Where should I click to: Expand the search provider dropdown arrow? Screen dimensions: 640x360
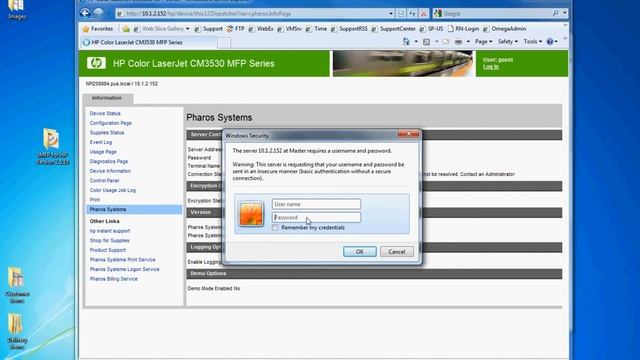[564, 13]
